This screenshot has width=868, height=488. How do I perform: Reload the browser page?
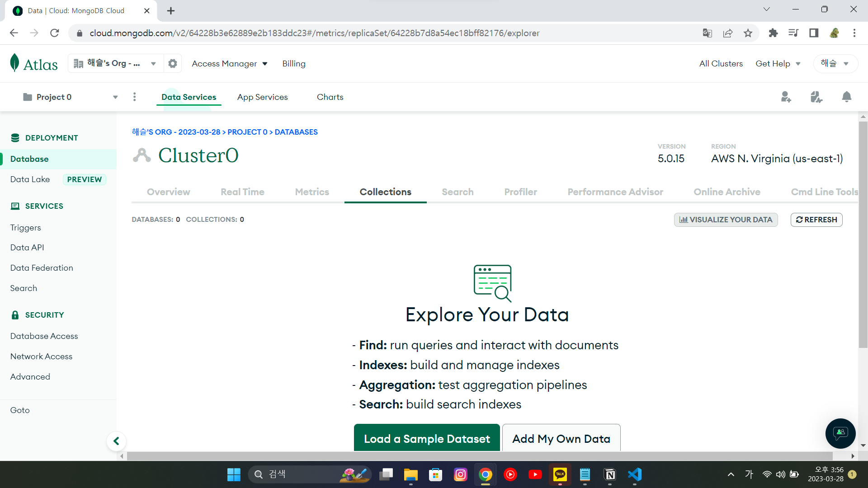[x=55, y=33]
